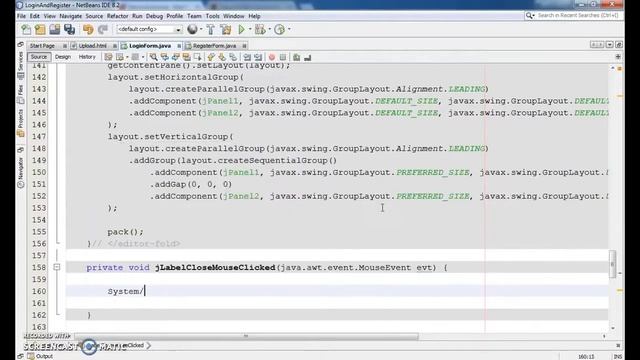Screen dimensions: 640x360
Task: Switch editor to History view
Action: coord(87,57)
